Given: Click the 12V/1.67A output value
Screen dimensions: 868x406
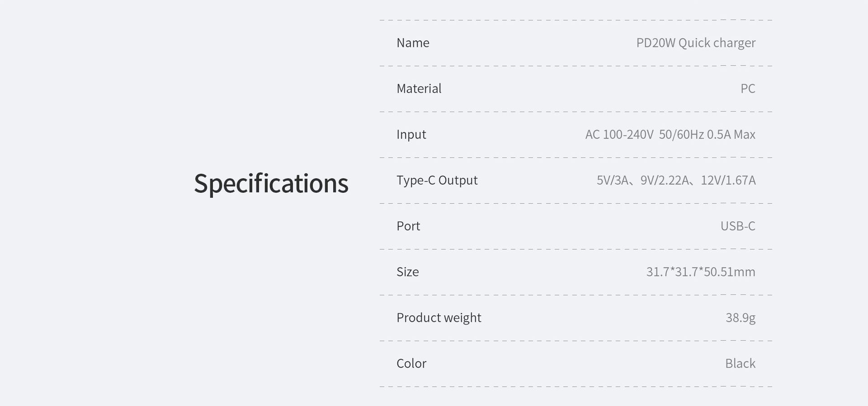Looking at the screenshot, I should (x=728, y=181).
